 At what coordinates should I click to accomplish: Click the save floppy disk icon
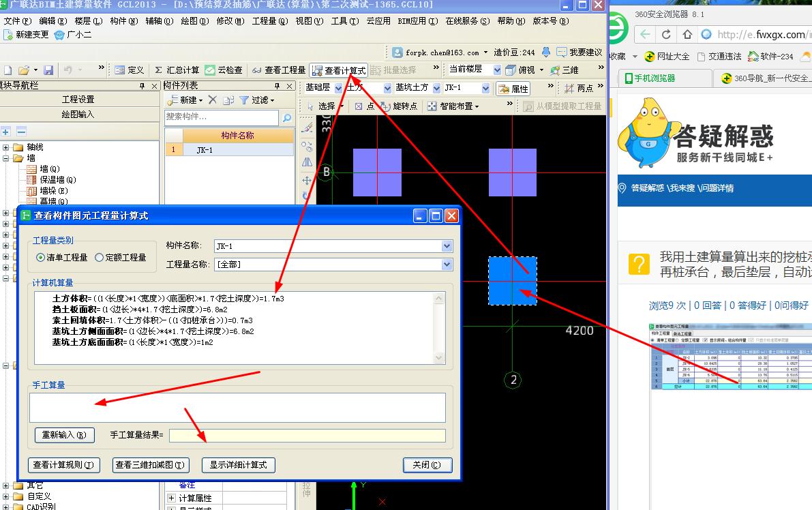coord(48,70)
